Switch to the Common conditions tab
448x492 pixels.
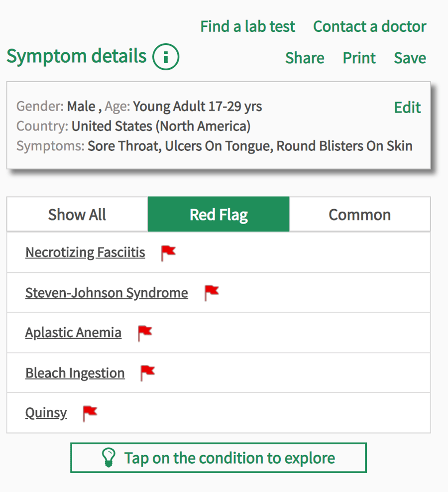coord(359,214)
